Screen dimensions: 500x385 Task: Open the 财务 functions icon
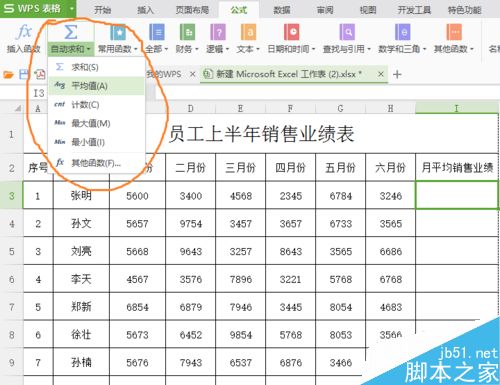(187, 32)
